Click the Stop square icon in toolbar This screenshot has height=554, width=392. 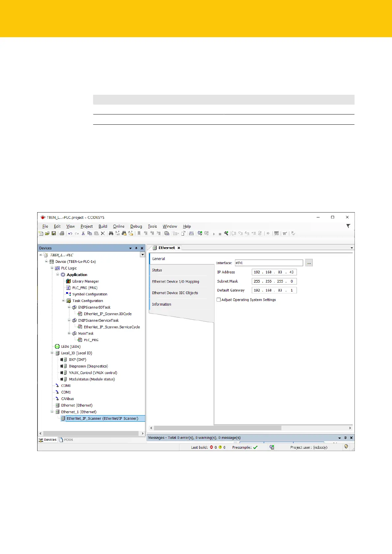[x=220, y=234]
